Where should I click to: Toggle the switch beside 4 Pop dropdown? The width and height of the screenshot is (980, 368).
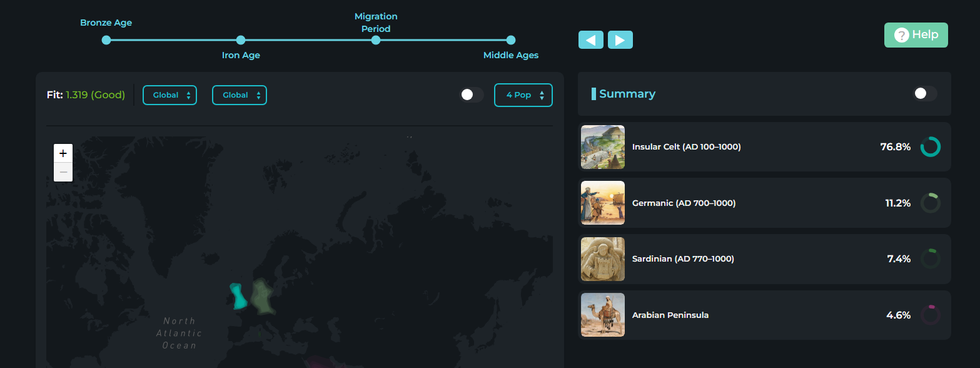[x=472, y=95]
